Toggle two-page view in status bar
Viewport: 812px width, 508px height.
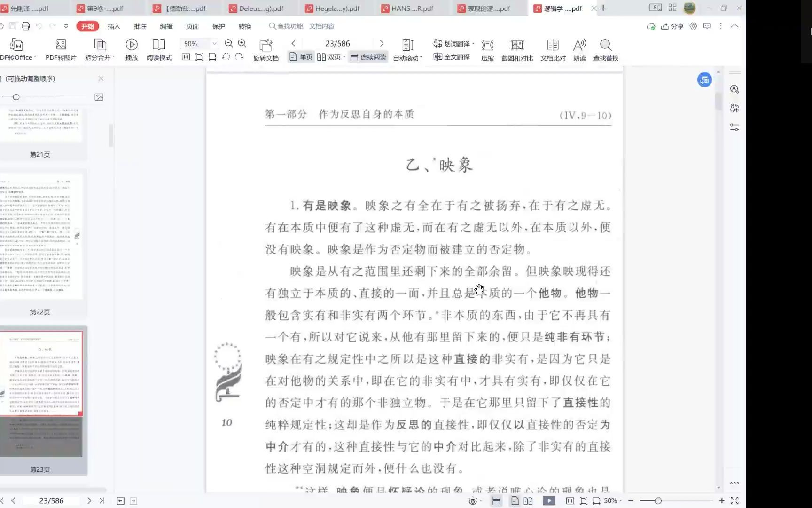coord(528,501)
